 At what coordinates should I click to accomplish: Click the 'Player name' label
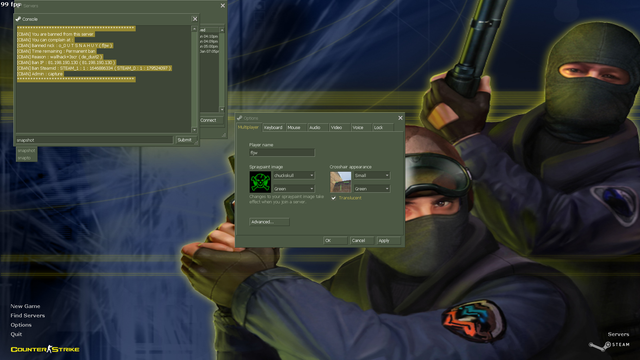[x=261, y=145]
